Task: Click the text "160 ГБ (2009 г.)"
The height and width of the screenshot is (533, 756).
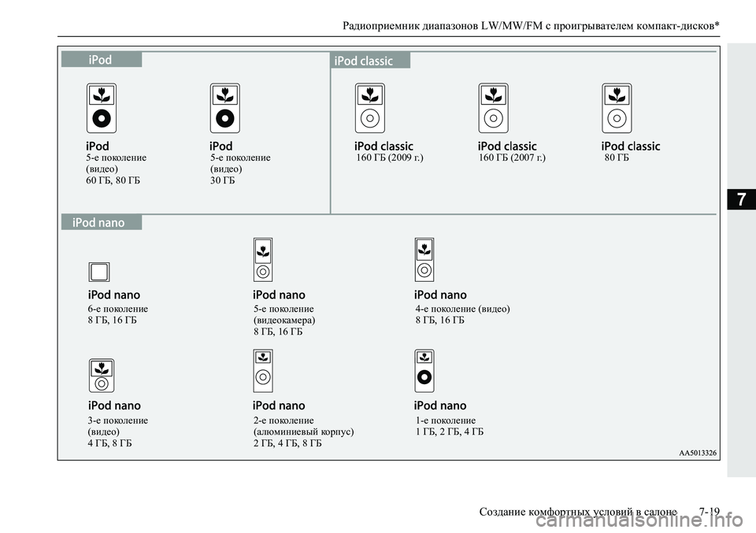Action: 390,157
